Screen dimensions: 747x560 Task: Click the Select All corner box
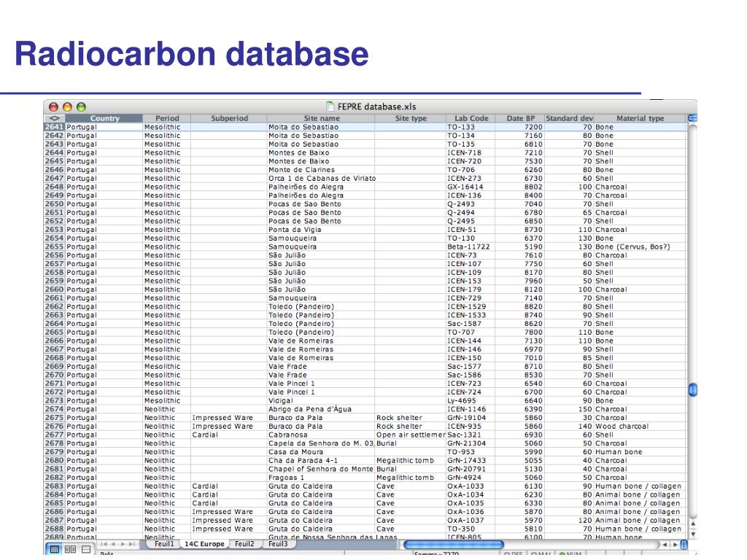click(54, 118)
